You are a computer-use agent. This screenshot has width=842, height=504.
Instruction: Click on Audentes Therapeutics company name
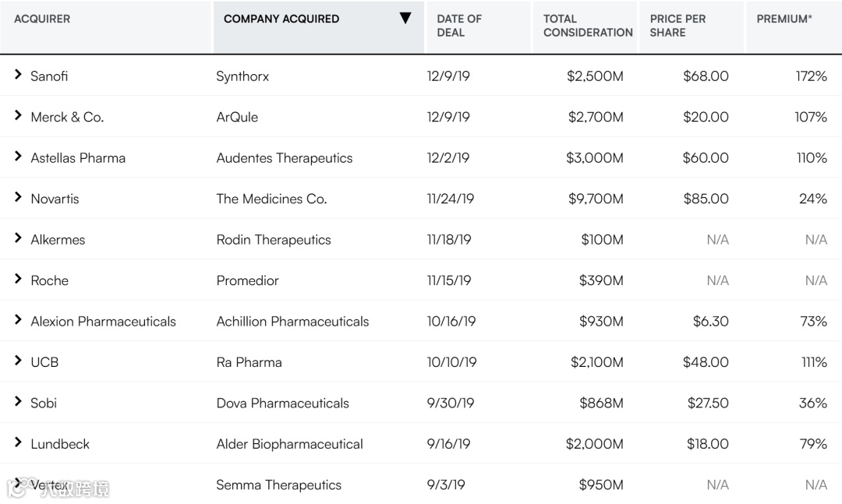pos(285,158)
